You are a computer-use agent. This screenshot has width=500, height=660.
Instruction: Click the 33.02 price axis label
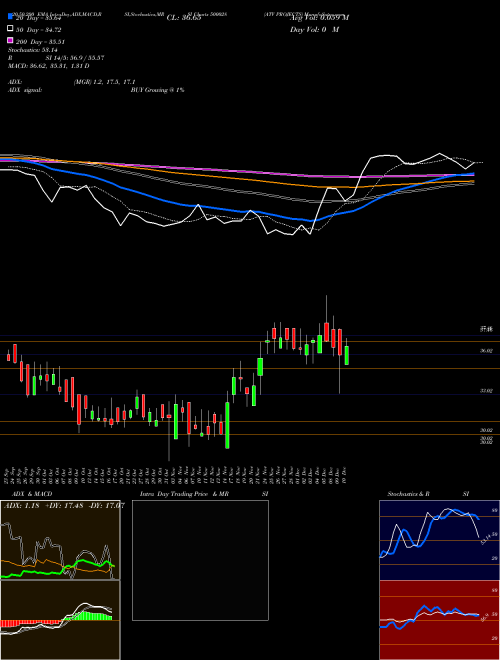click(x=487, y=391)
